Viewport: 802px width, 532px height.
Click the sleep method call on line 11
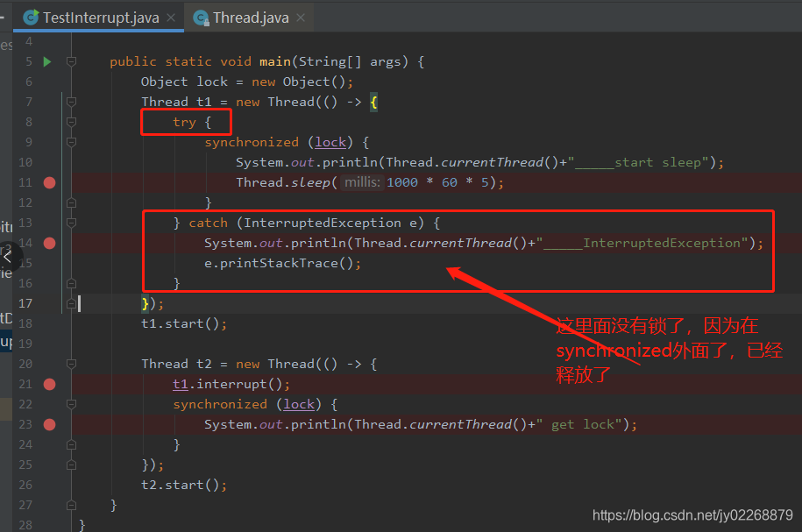[x=310, y=182]
